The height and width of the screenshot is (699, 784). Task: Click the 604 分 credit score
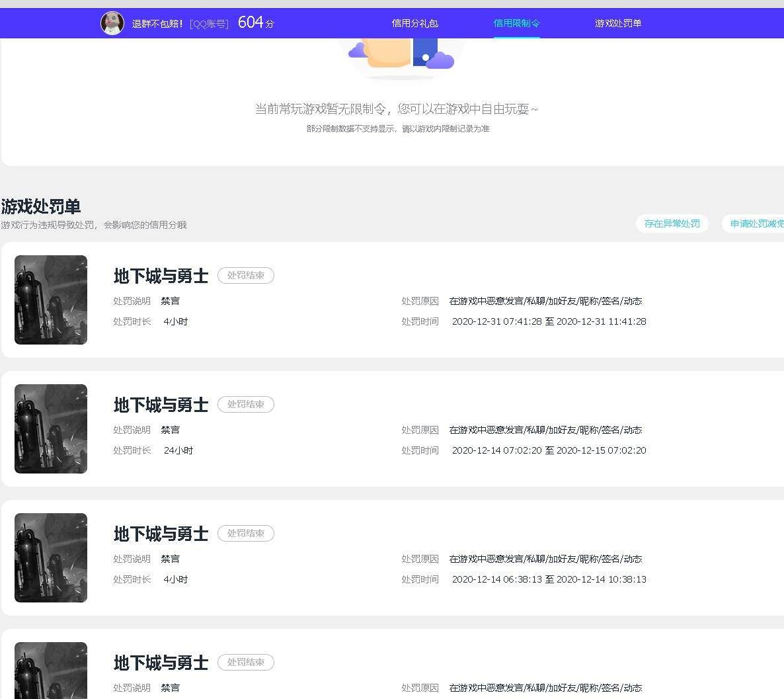(256, 22)
